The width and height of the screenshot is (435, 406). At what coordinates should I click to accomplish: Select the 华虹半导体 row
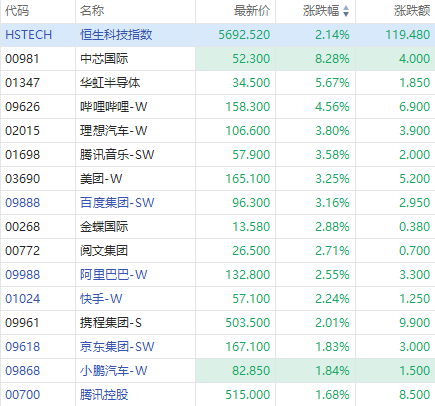(x=217, y=83)
